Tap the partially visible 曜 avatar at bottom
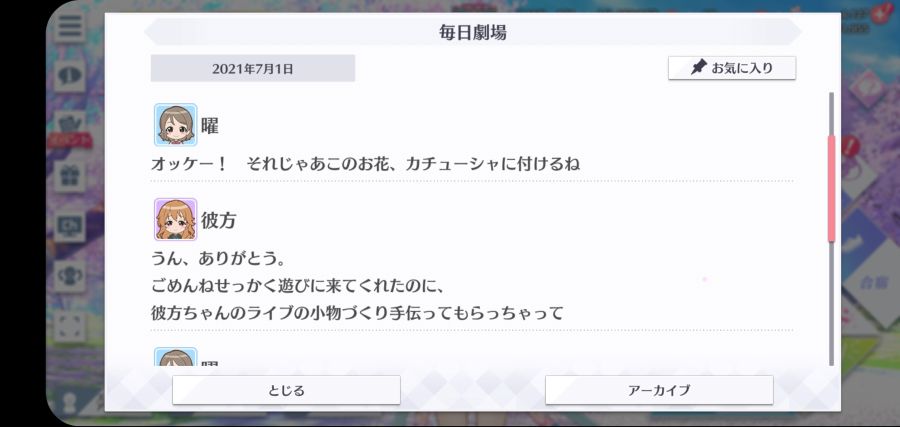Image resolution: width=900 pixels, height=427 pixels. point(176,357)
